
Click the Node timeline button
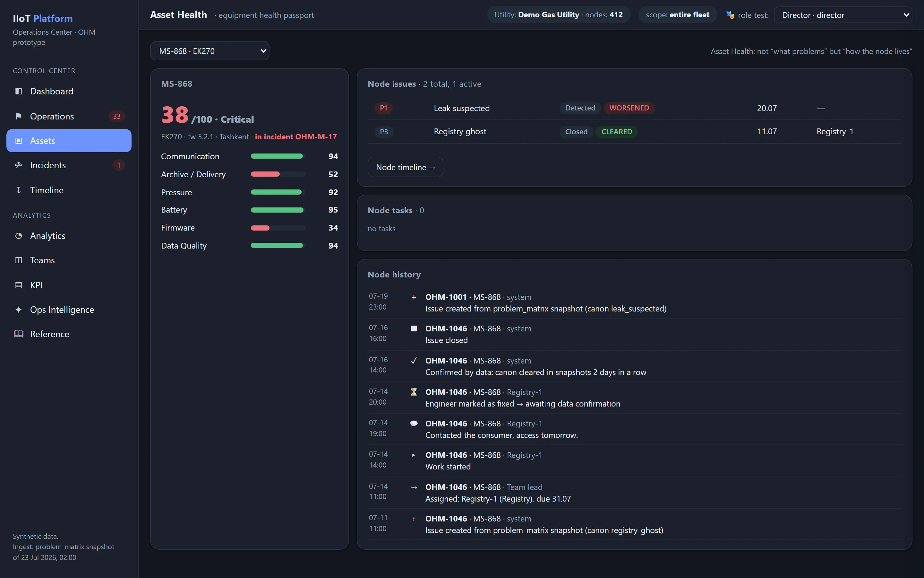point(405,167)
